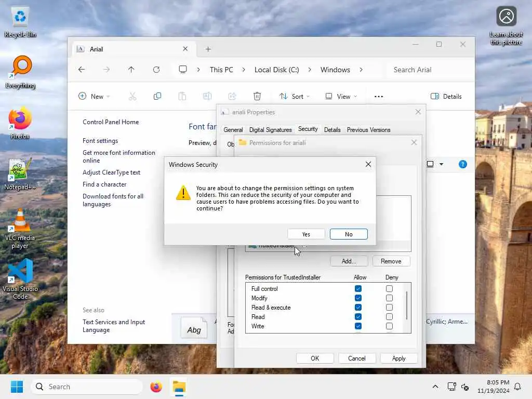This screenshot has height=399, width=532.
Task: Open the New dropdown in Explorer
Action: (95, 96)
